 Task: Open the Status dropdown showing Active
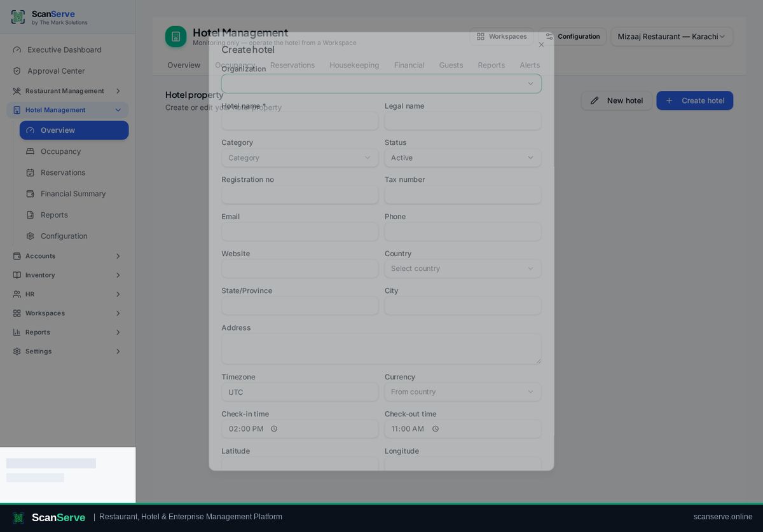click(x=463, y=158)
